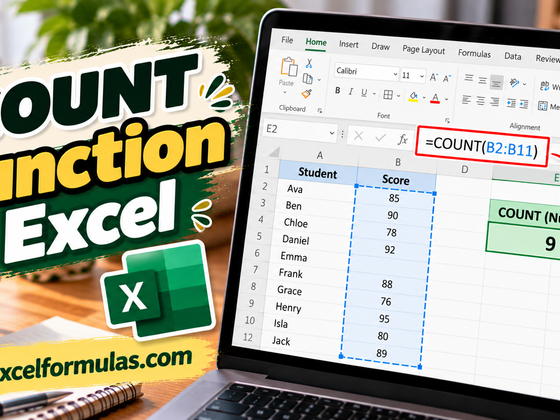This screenshot has height=420, width=560.
Task: Select the Format Painter brush
Action: [306, 94]
